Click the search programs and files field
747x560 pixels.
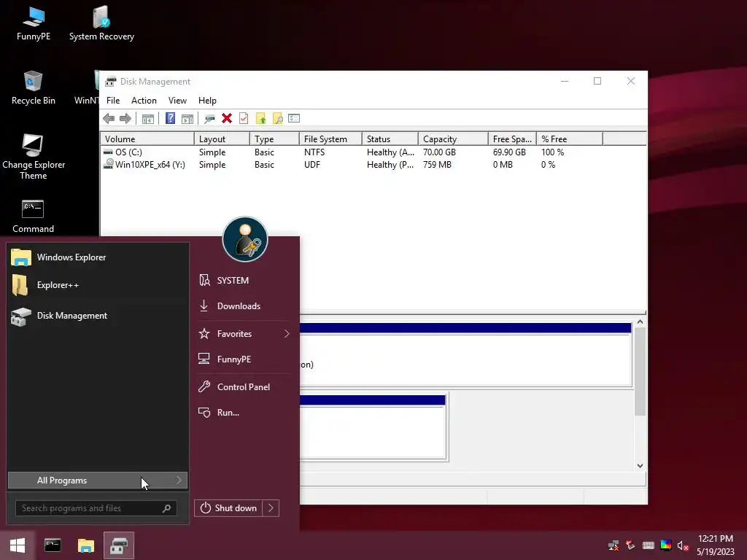point(96,508)
